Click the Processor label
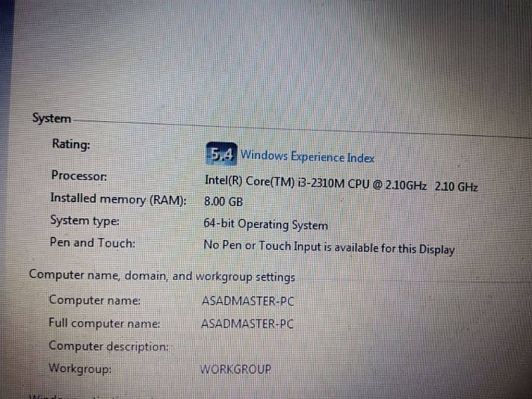The height and width of the screenshot is (399, 532). (x=79, y=176)
